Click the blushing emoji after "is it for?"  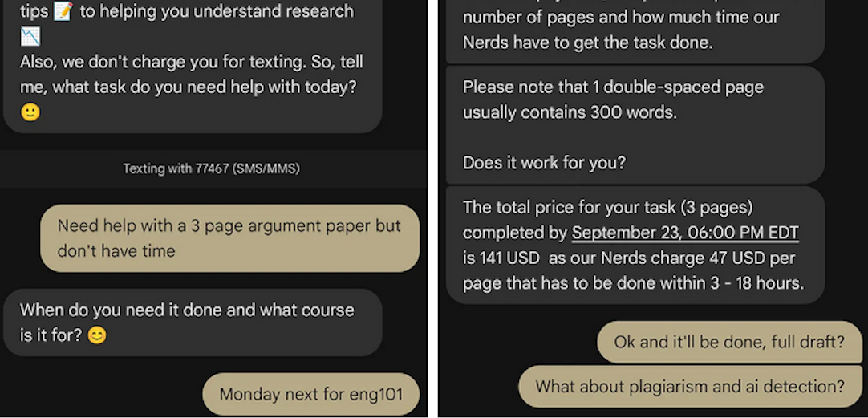click(96, 335)
